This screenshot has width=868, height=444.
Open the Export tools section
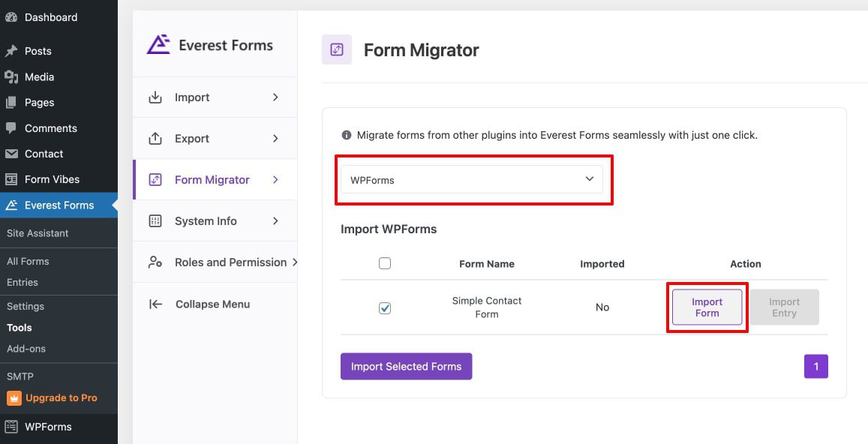[215, 139]
